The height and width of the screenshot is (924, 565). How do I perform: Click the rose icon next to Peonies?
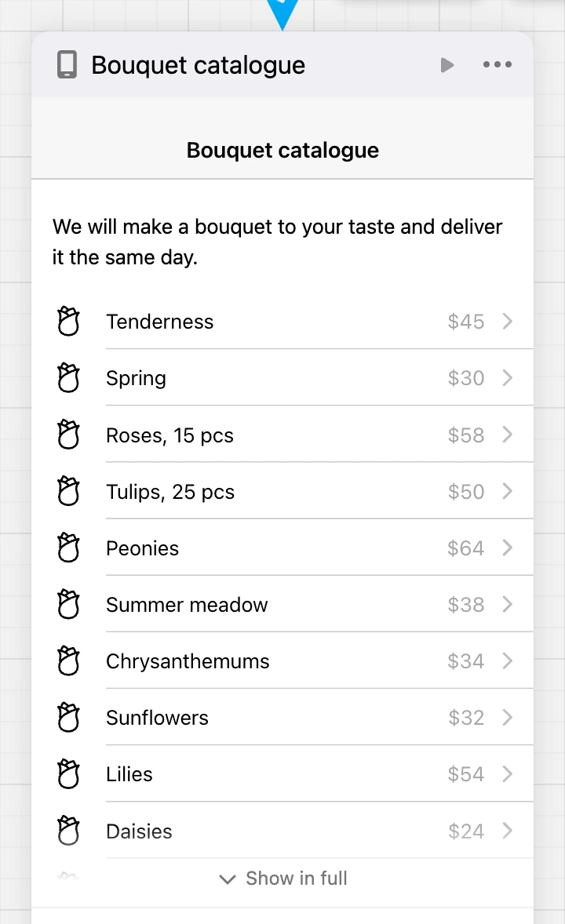(68, 547)
